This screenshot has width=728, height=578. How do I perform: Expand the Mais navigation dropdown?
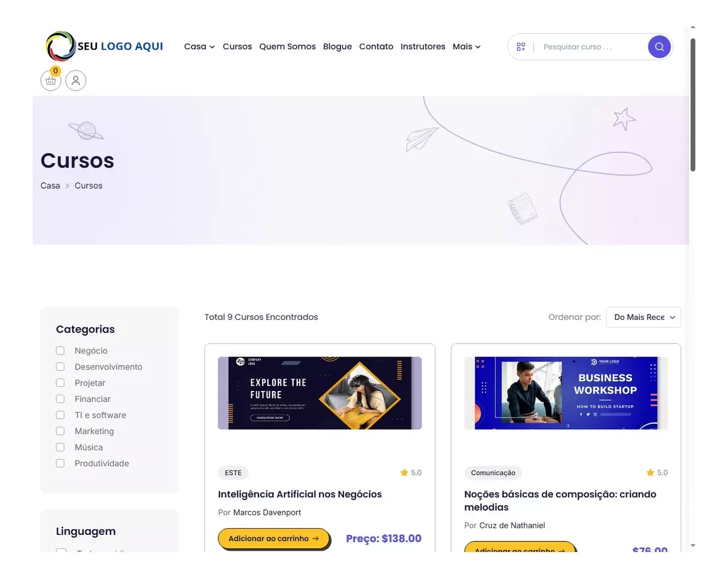tap(467, 47)
